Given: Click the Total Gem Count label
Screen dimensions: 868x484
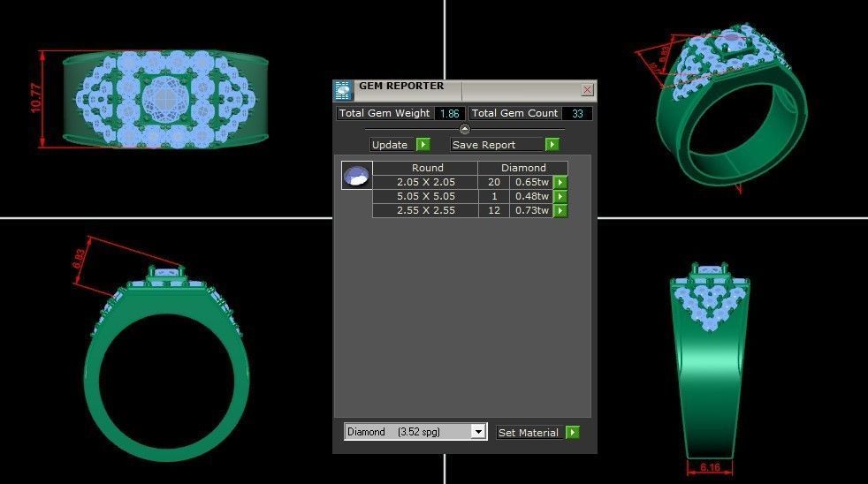Looking at the screenshot, I should click(x=514, y=113).
